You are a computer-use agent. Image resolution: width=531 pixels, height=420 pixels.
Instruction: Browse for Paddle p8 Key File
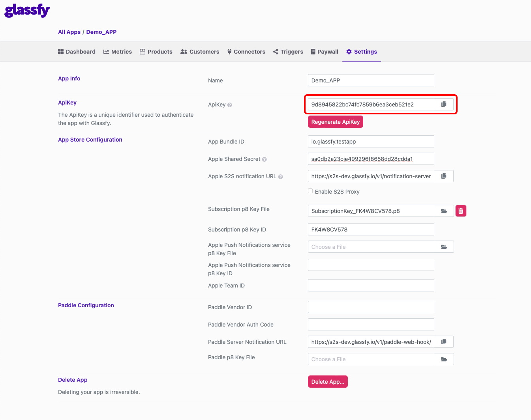pos(444,359)
